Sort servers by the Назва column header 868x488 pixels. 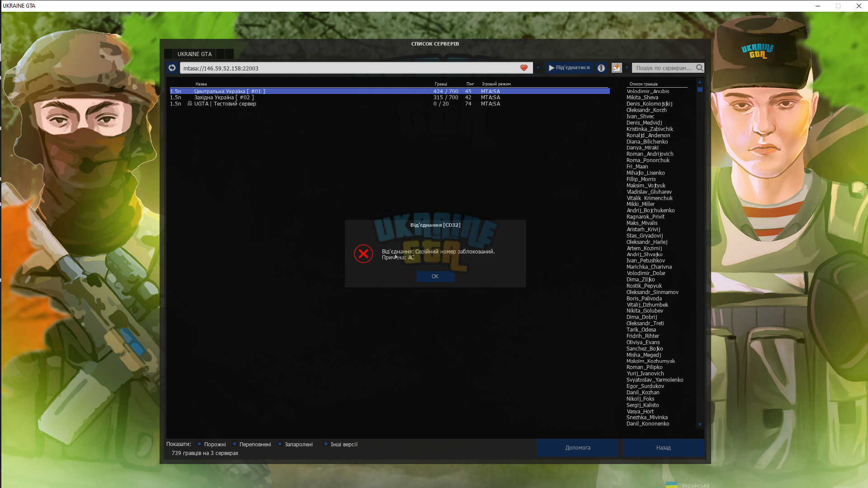[201, 84]
